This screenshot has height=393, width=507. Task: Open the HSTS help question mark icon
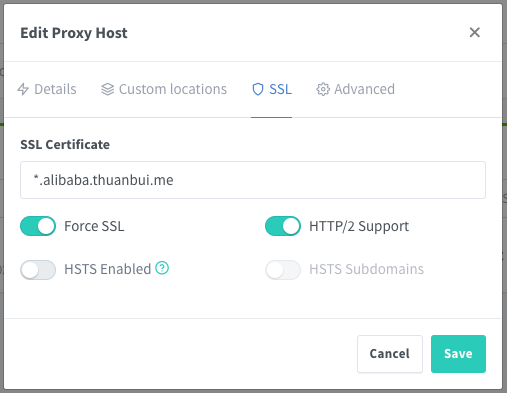pos(162,268)
